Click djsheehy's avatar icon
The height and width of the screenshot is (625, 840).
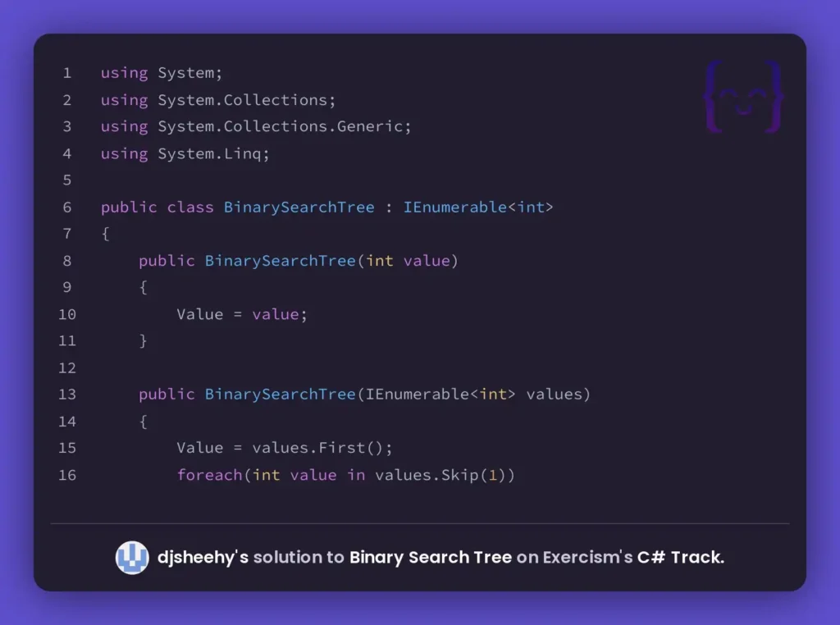point(132,558)
